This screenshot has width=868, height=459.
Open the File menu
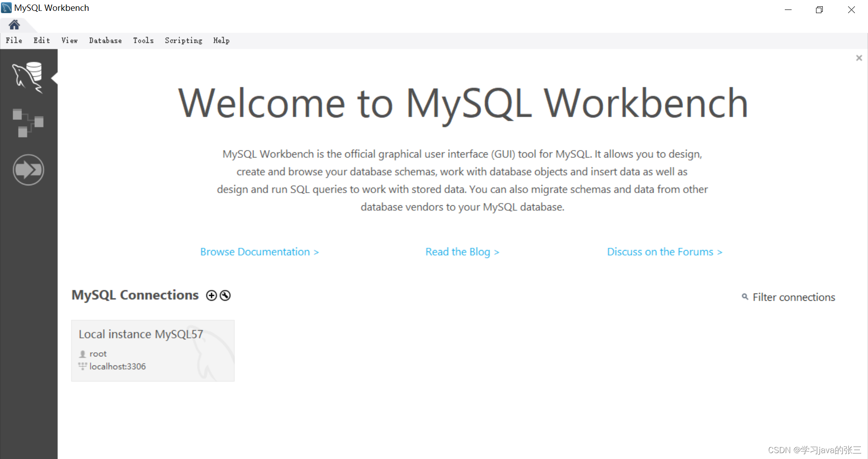click(14, 40)
